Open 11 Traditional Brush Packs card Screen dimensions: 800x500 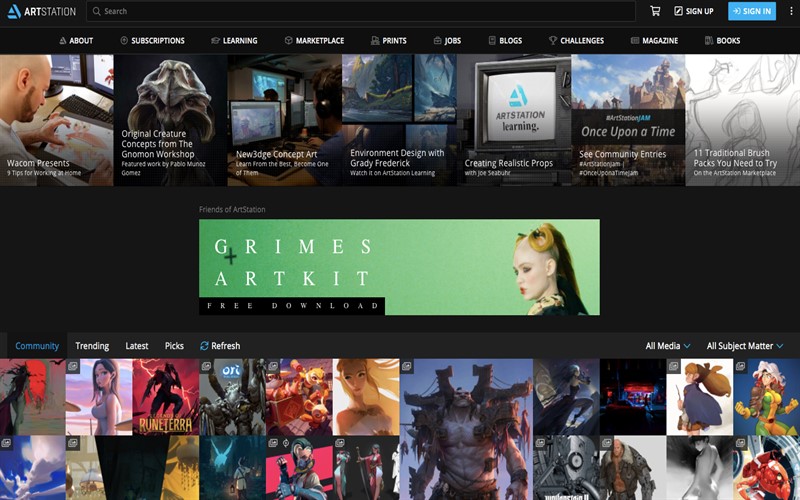[743, 120]
